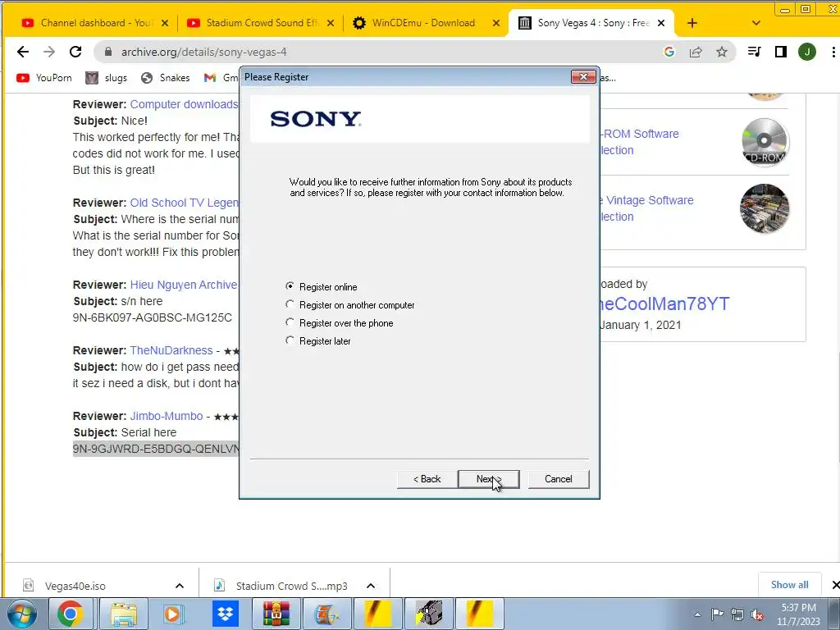
Task: Open the Gmail bookmark icon
Action: (210, 78)
